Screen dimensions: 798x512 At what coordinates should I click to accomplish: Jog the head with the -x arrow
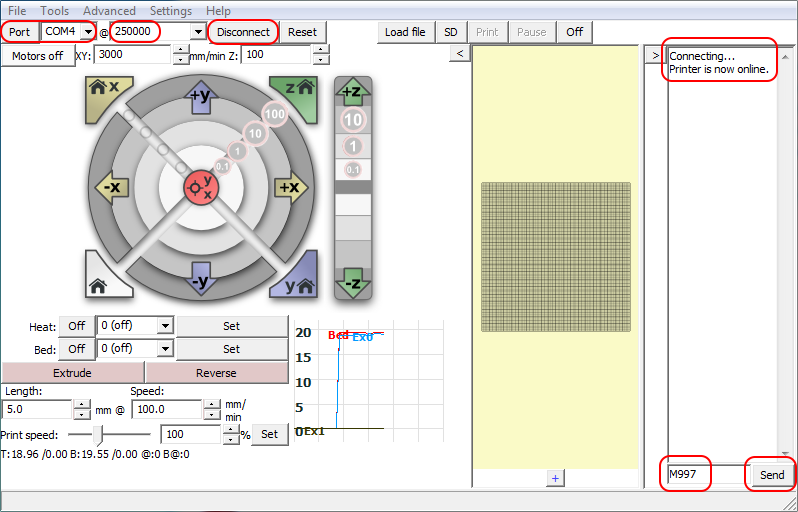click(110, 187)
